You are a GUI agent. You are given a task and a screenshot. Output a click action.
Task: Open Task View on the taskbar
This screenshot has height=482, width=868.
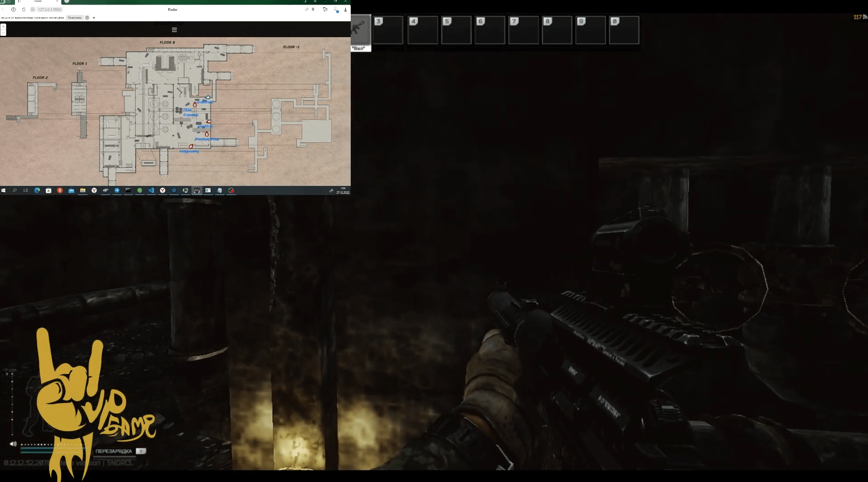coord(25,190)
